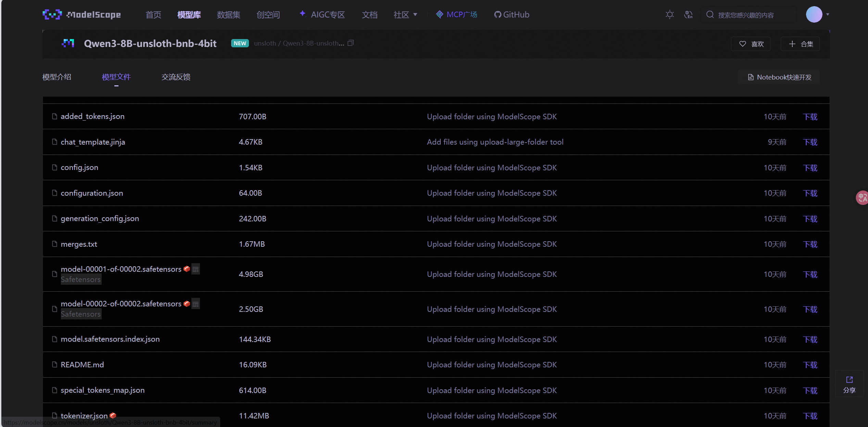Download merges.txt
Image resolution: width=868 pixels, height=427 pixels.
coord(810,244)
